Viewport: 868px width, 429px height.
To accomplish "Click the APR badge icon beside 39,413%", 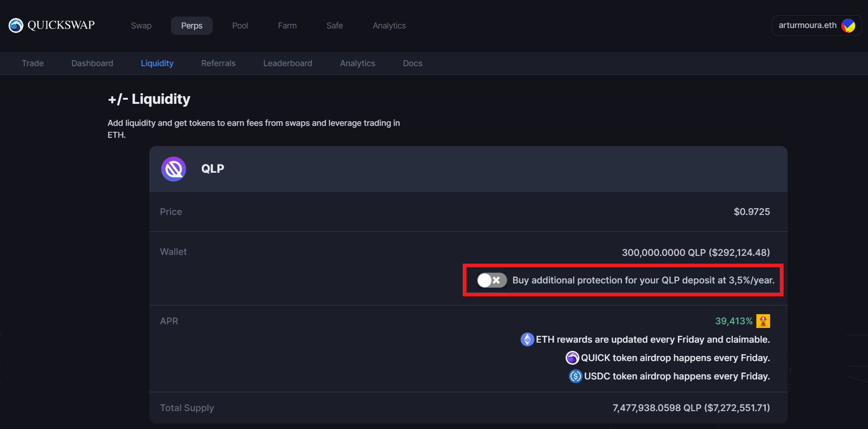I will (763, 321).
